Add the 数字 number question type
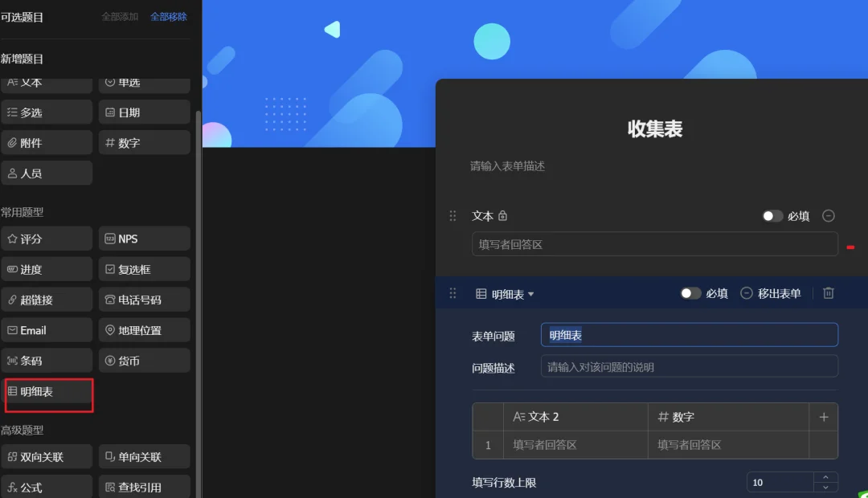 pos(145,143)
